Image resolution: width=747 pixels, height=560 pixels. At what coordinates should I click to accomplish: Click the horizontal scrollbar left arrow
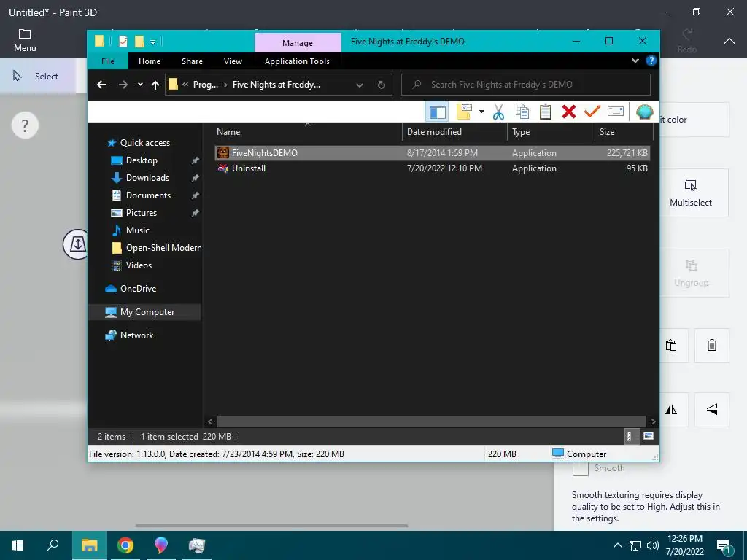(210, 422)
